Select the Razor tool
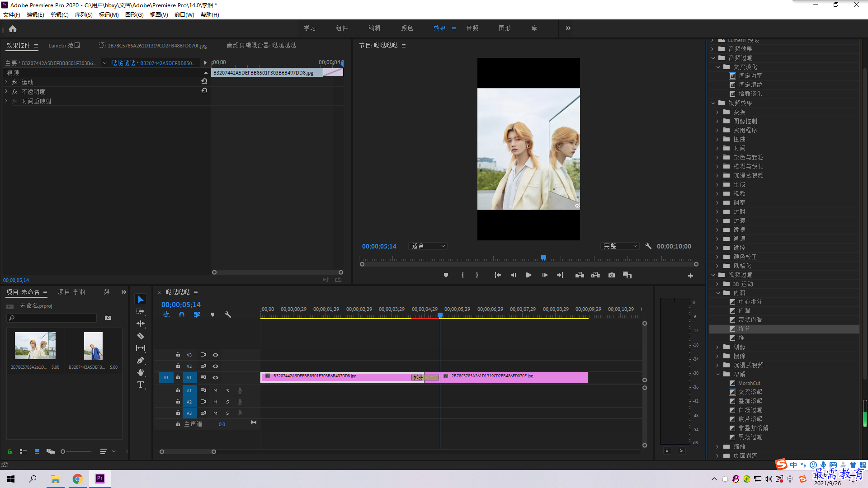The width and height of the screenshot is (868, 488). pyautogui.click(x=141, y=336)
